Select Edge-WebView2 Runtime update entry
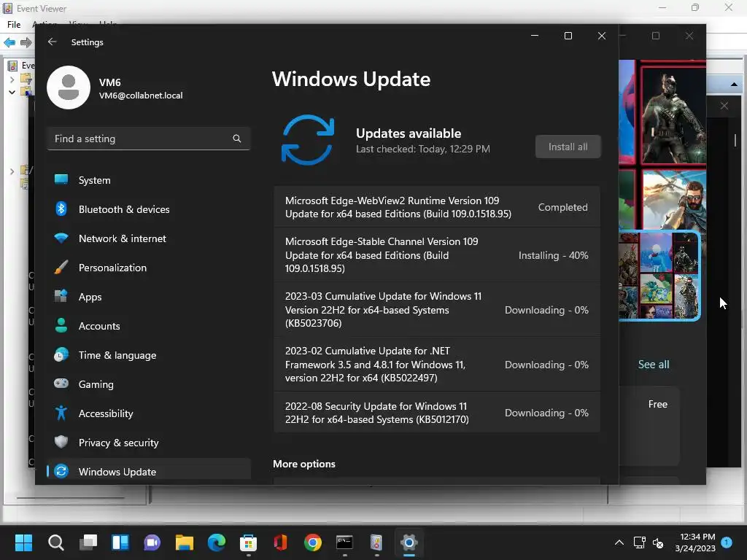This screenshot has height=560, width=747. (x=437, y=206)
